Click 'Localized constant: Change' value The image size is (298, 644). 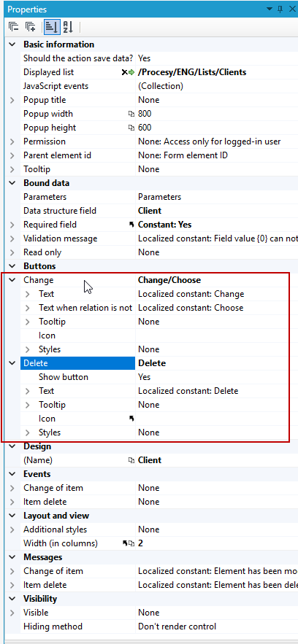(x=191, y=294)
